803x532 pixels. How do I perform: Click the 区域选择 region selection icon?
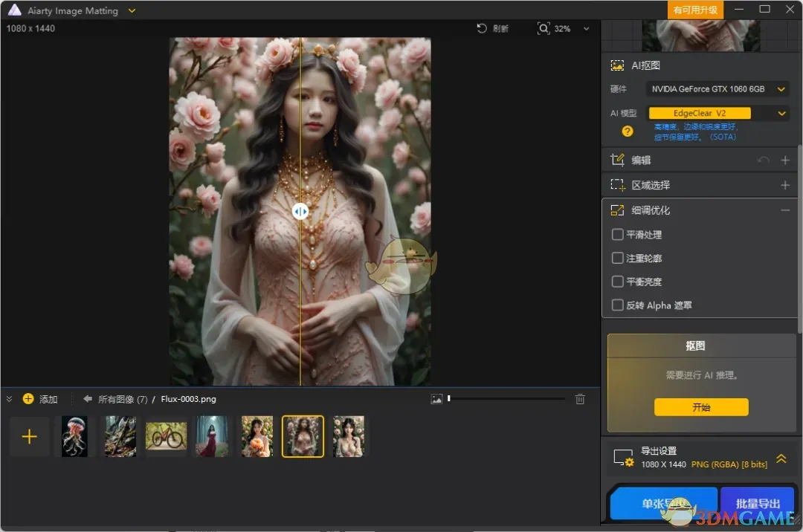tap(616, 184)
